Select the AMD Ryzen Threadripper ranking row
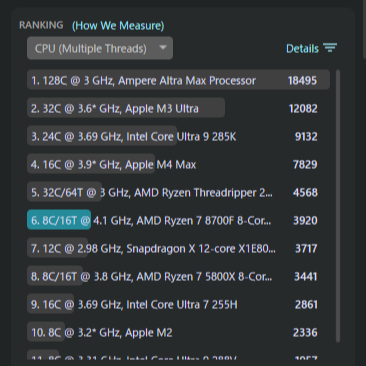This screenshot has height=366, width=366. [x=178, y=192]
